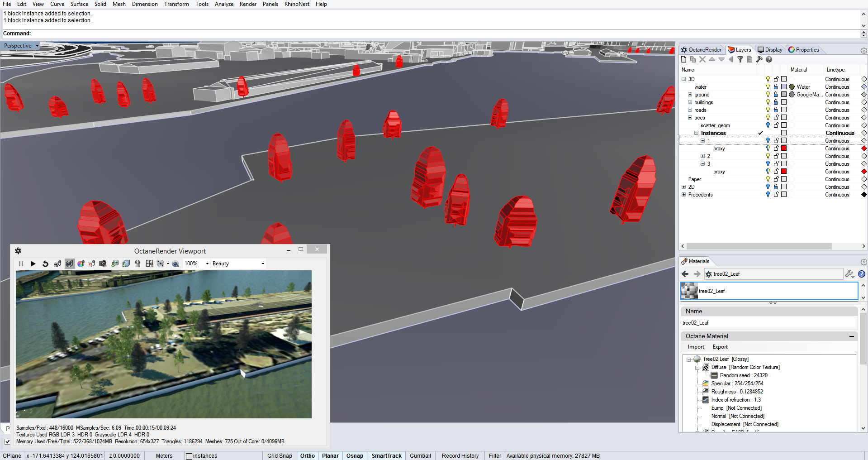This screenshot has height=460, width=868.
Task: Switch to the Display tab
Action: click(770, 50)
